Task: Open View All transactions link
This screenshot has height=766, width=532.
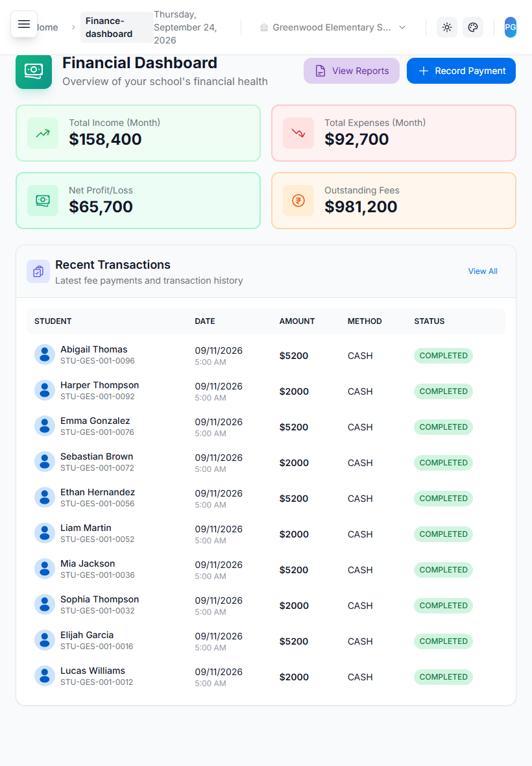Action: coord(483,271)
